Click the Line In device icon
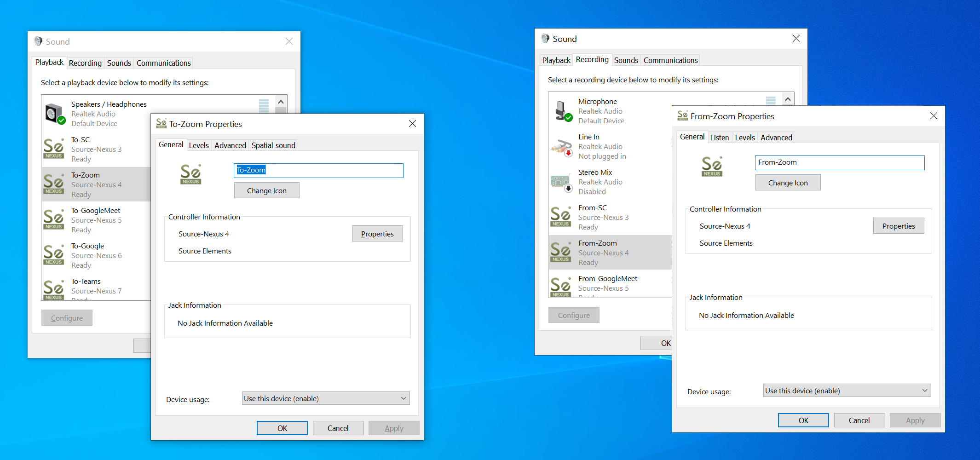 (x=561, y=146)
